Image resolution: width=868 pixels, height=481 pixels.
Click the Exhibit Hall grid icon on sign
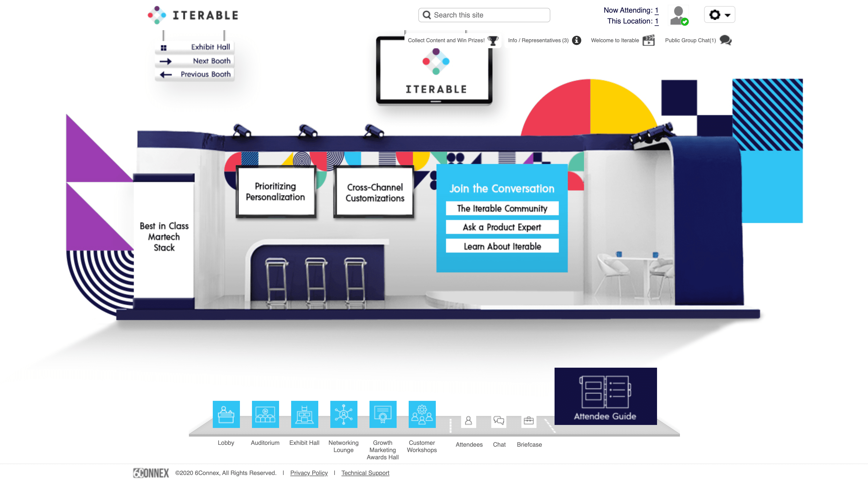click(163, 48)
